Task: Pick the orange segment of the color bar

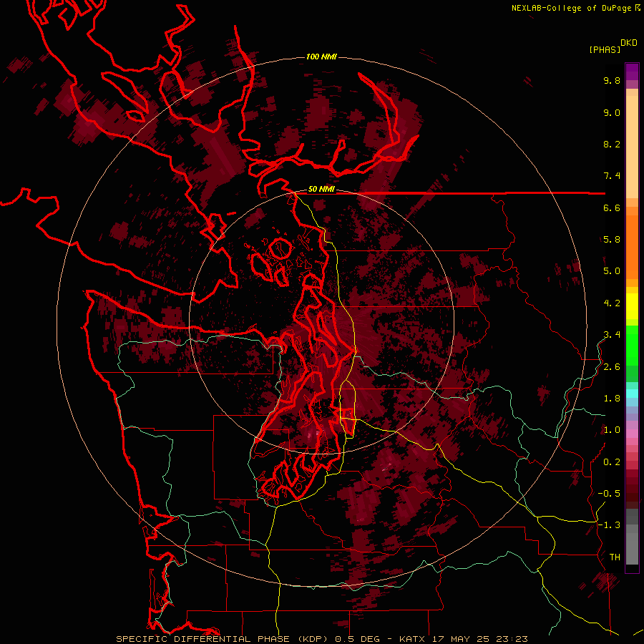Action: pyautogui.click(x=632, y=246)
